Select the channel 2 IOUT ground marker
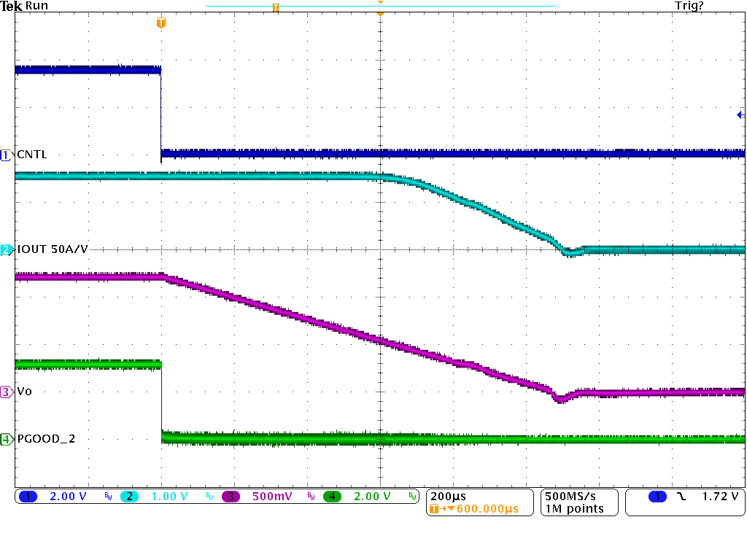Viewport: 747px width, 560px height. tap(7, 249)
